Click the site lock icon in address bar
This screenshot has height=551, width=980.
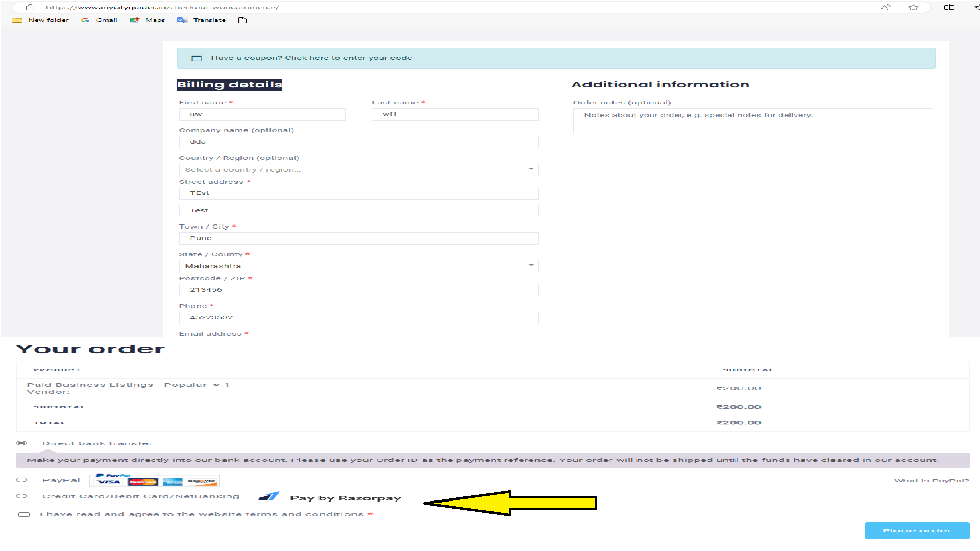point(30,7)
